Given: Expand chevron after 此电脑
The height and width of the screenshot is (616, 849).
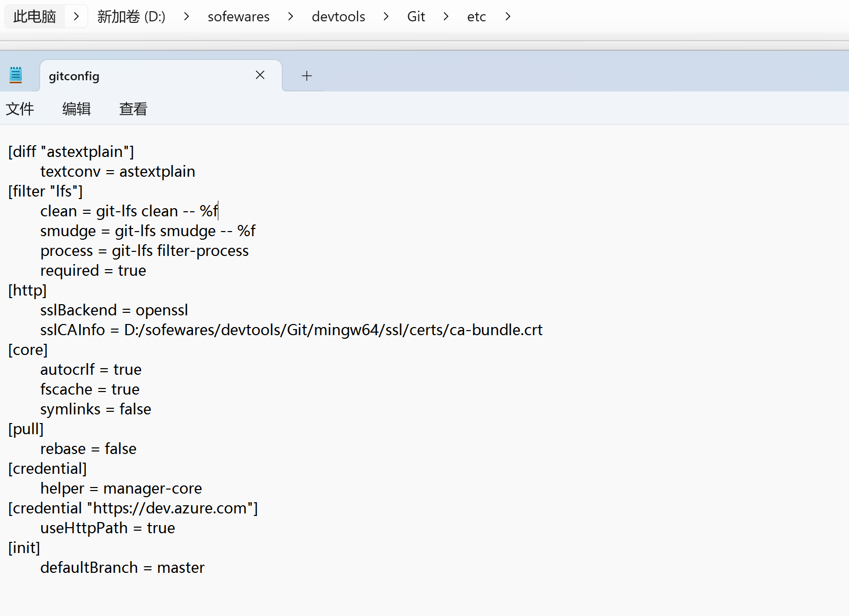Looking at the screenshot, I should 77,16.
